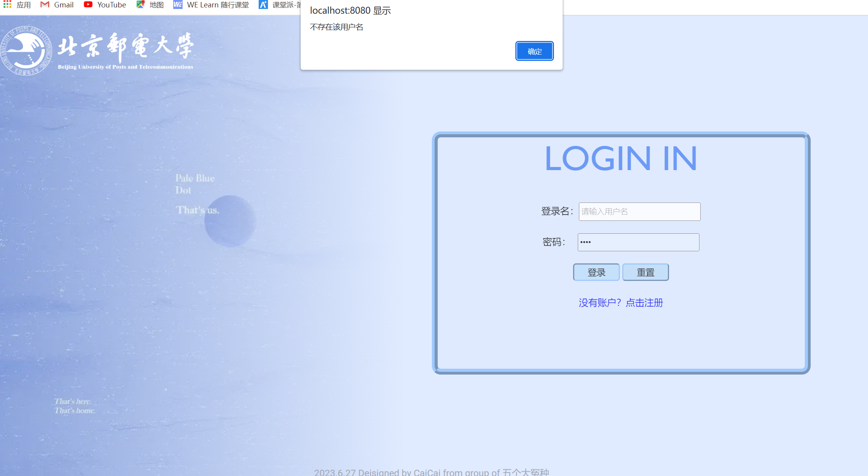Click the Apps grid icon in bookmarks bar
Screen dimensions: 868x476
(7, 5)
